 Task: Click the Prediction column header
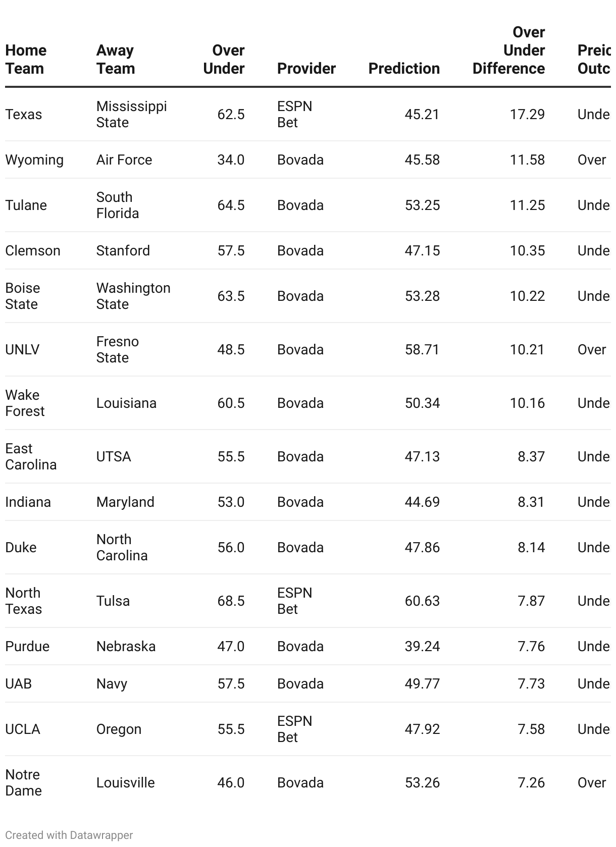404,68
